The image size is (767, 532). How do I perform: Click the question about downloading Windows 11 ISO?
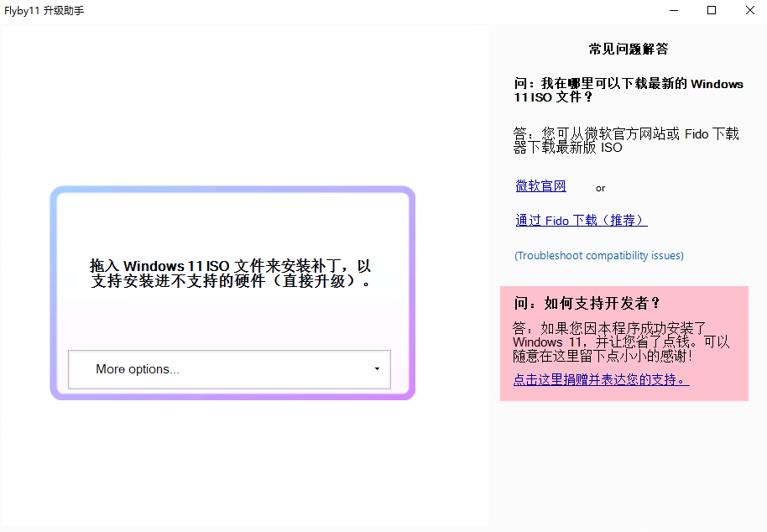627,90
